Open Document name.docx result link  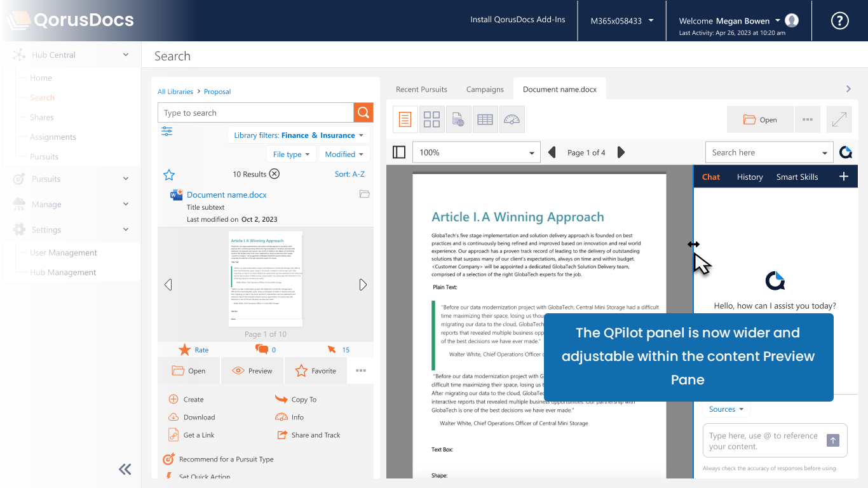(227, 194)
